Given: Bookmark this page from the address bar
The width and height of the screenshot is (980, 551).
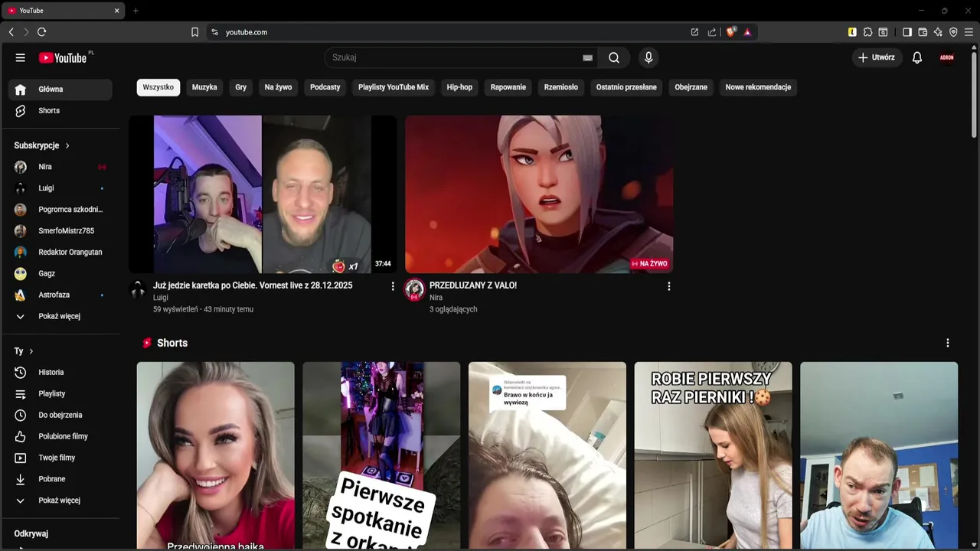Looking at the screenshot, I should (194, 32).
